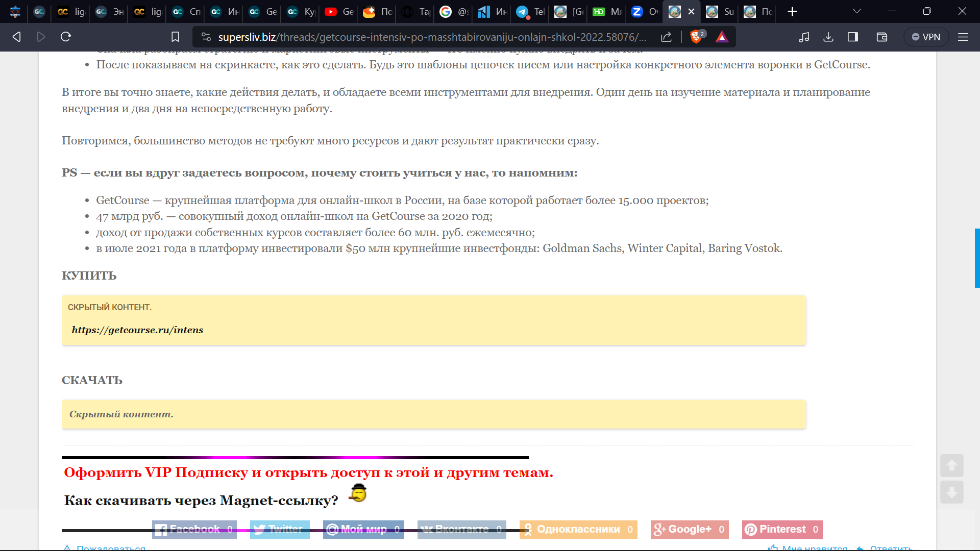Image resolution: width=980 pixels, height=551 pixels.
Task: Switch to the Zoom tab
Action: 645,12
